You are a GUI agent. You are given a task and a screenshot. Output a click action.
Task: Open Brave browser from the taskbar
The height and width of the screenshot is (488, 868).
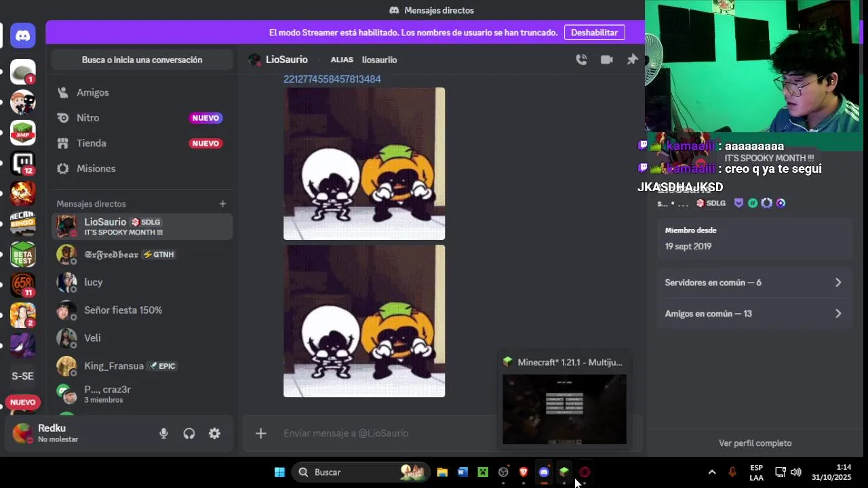point(524,472)
